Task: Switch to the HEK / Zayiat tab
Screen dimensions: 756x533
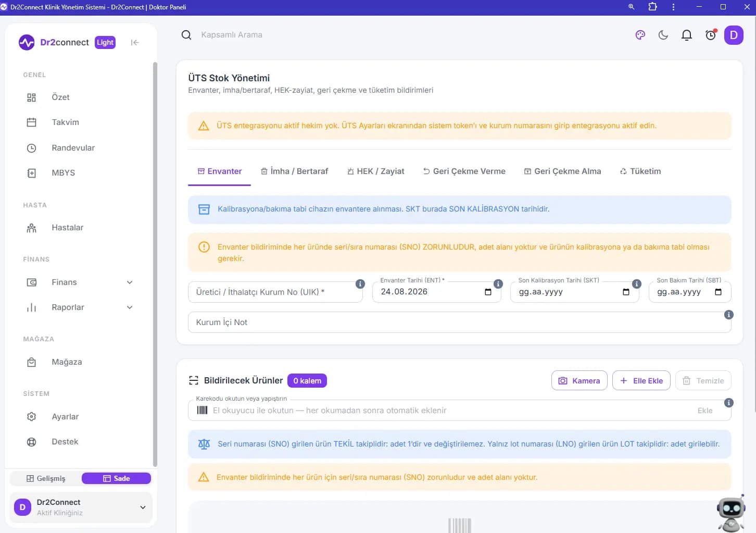Action: [x=375, y=171]
